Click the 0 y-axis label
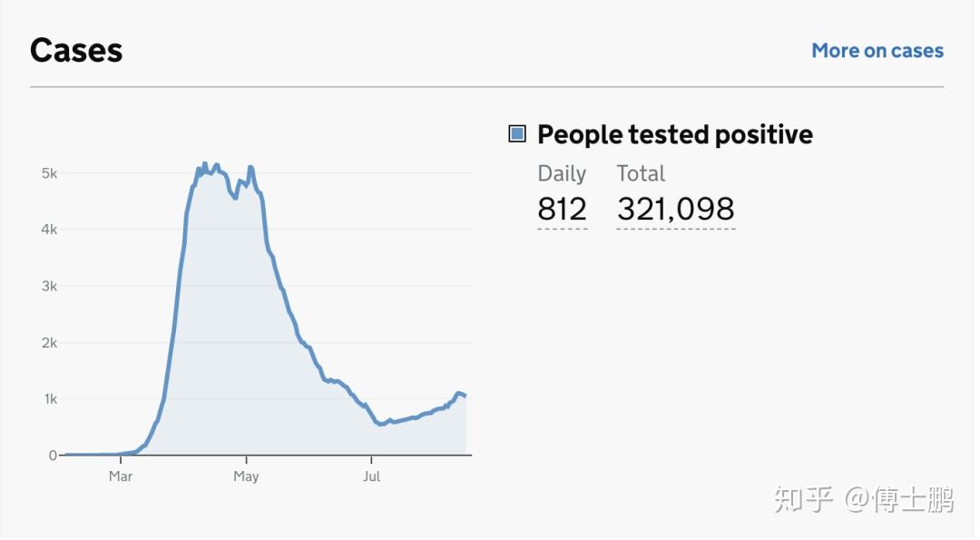 (53, 456)
